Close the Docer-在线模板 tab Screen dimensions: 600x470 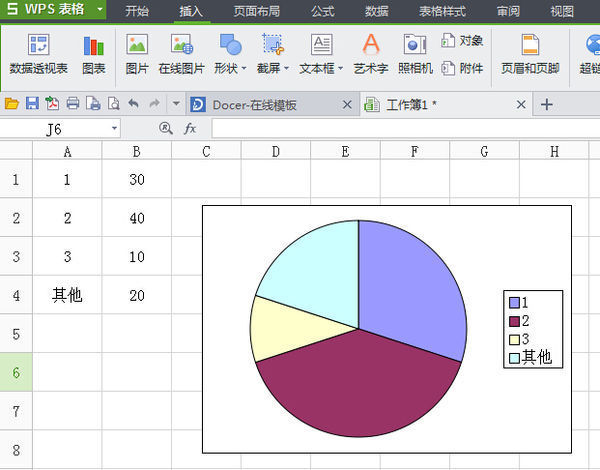coord(347,104)
